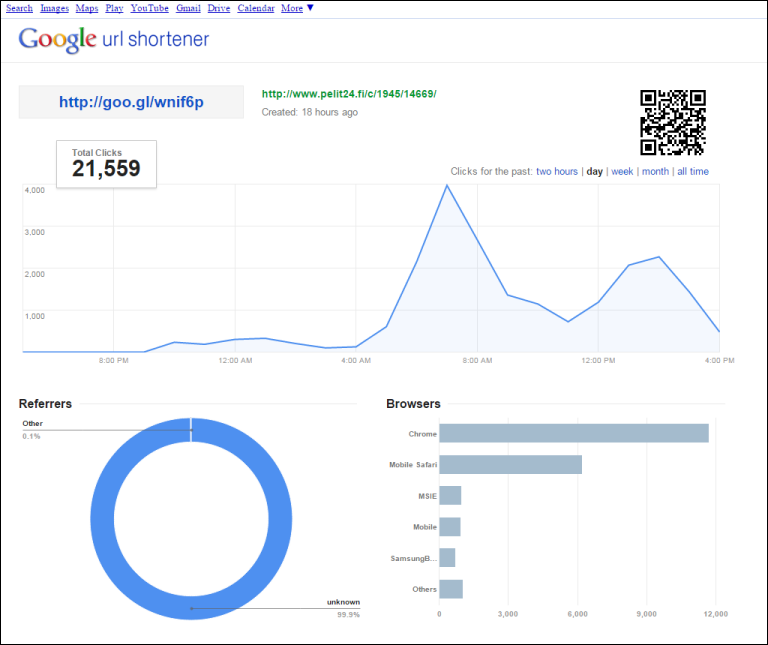Click the 6,000 browser axis label

(577, 614)
